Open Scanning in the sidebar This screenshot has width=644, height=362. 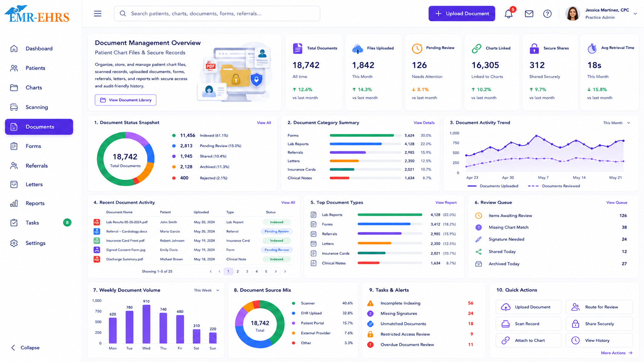pos(39,107)
